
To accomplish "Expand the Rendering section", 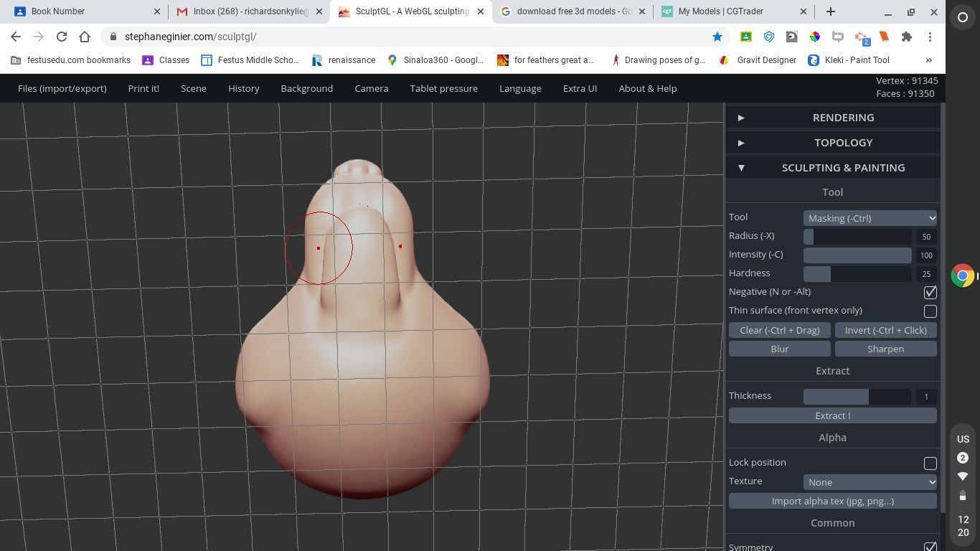I will [x=833, y=118].
